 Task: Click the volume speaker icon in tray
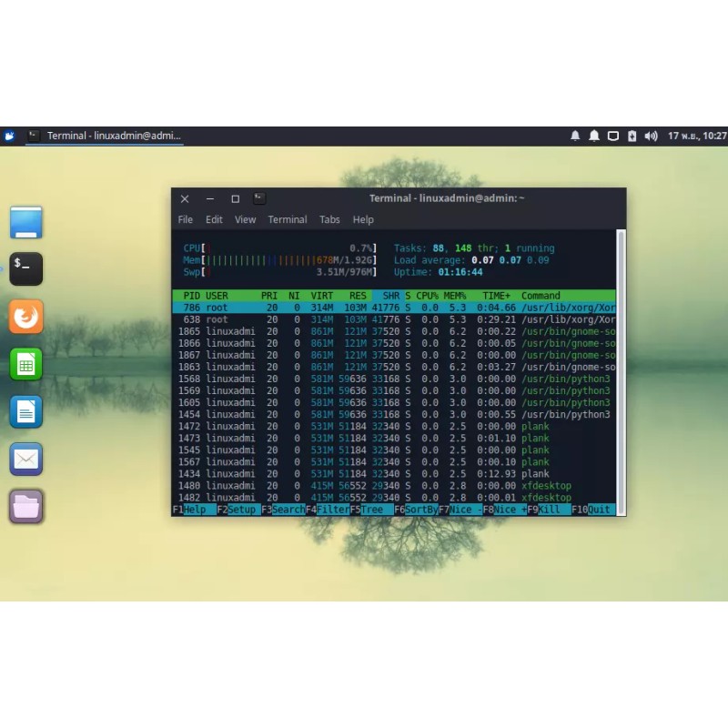pos(651,136)
